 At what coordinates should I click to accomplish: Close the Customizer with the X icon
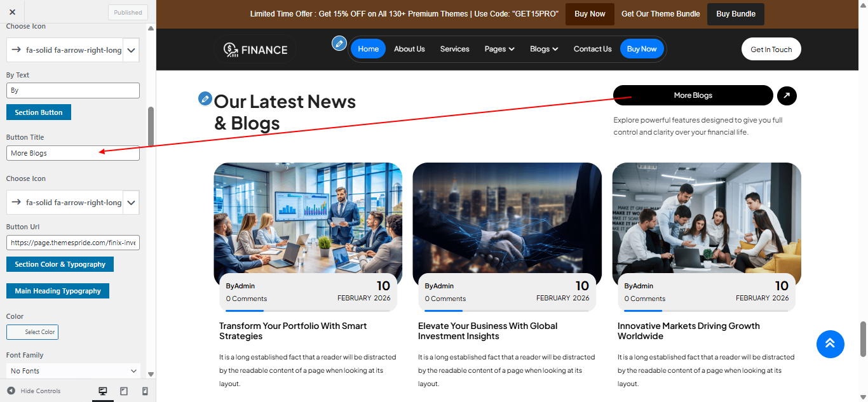click(13, 12)
